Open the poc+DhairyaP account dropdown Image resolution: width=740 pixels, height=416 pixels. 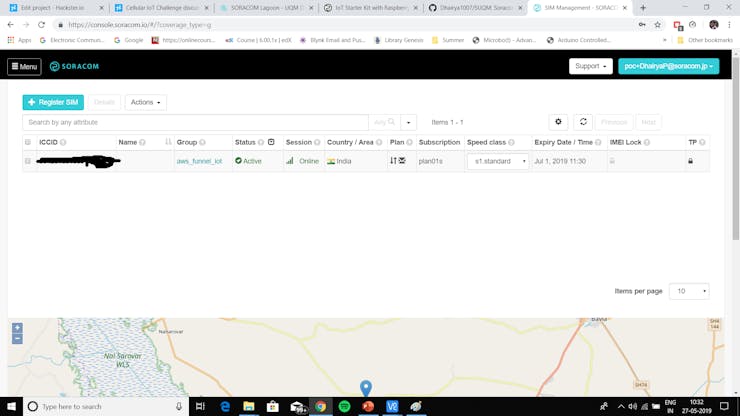tap(668, 67)
